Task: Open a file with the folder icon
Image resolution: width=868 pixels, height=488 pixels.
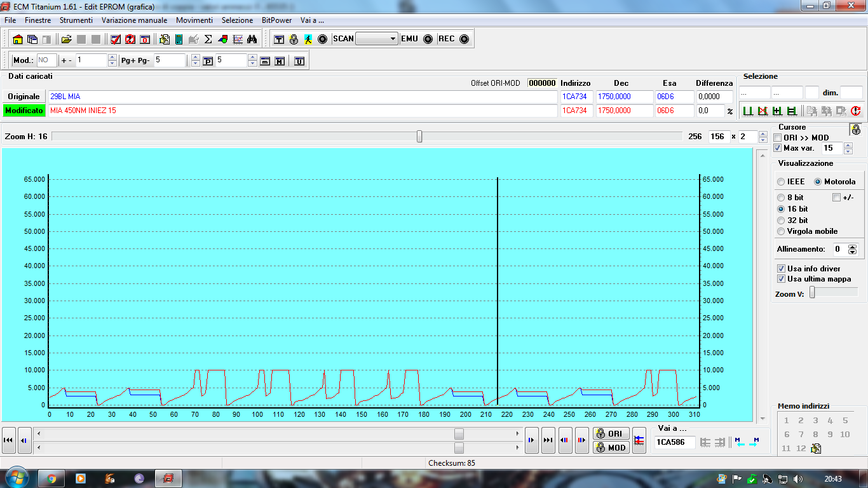Action: point(66,39)
